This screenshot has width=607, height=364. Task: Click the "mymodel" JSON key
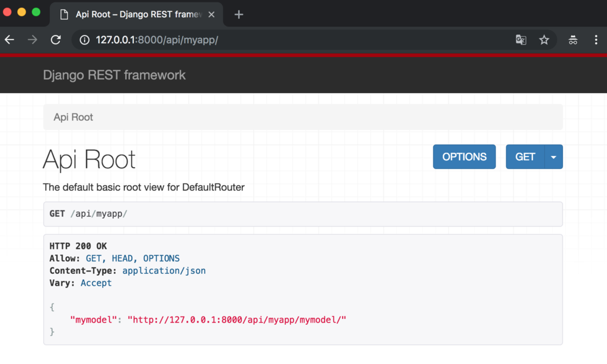(93, 320)
